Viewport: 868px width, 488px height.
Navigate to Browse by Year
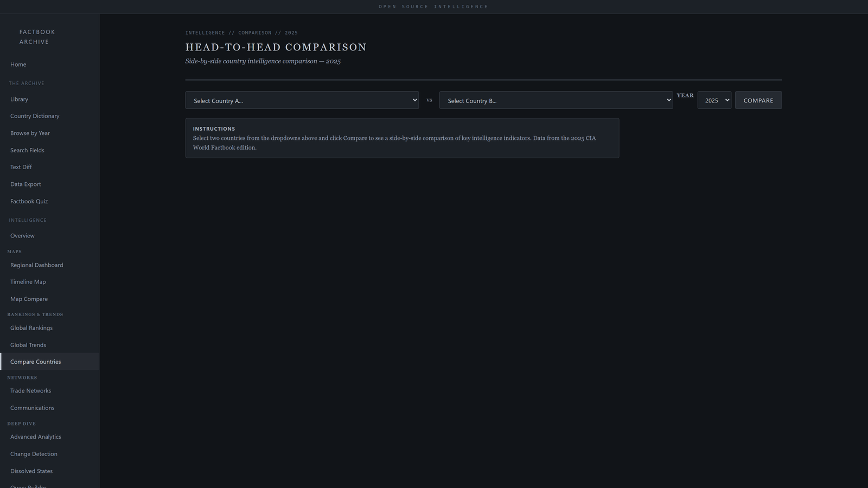[x=30, y=133]
